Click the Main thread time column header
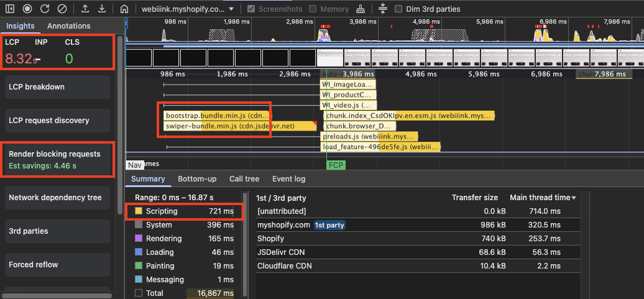The image size is (644, 299). pyautogui.click(x=540, y=198)
